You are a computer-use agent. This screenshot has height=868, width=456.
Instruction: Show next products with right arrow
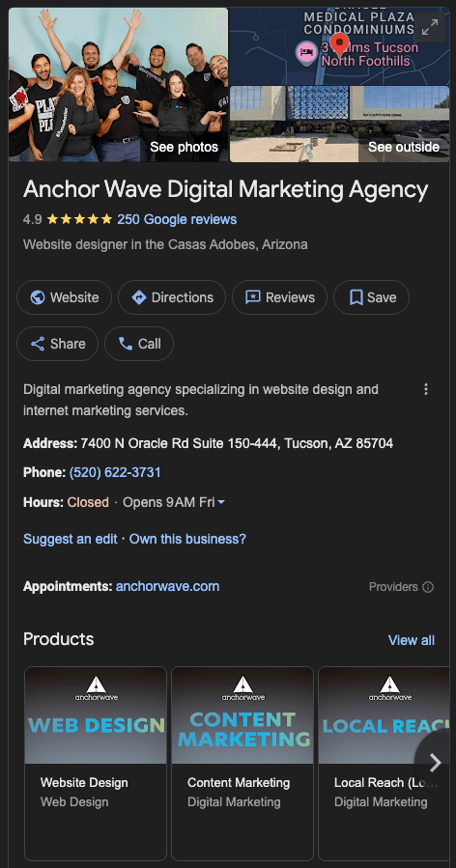click(x=436, y=763)
